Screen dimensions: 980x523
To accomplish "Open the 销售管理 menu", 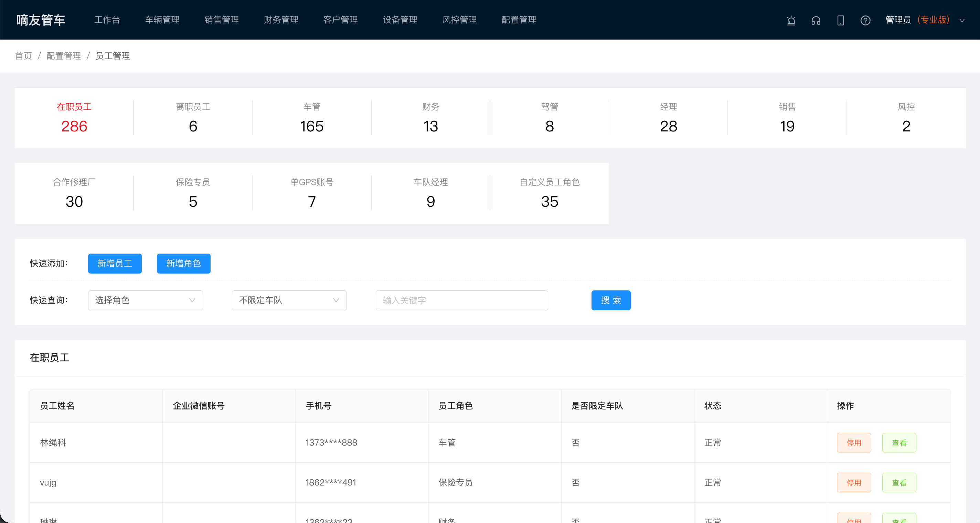I will [x=221, y=20].
